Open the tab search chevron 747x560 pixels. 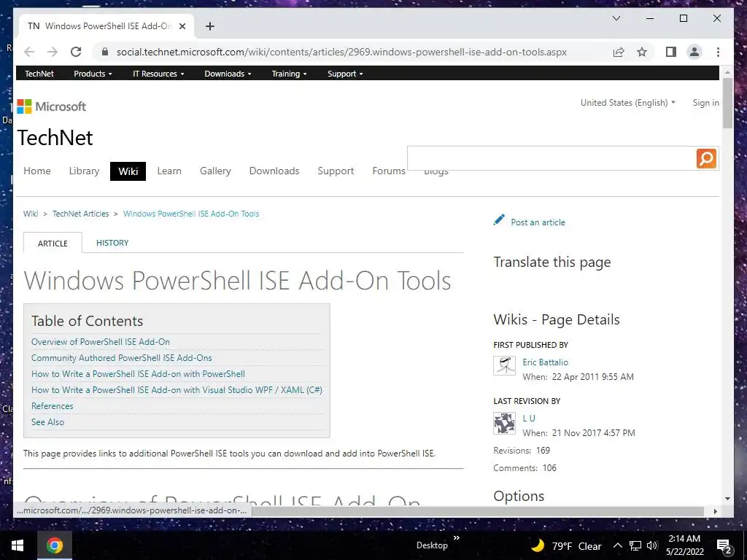coord(616,18)
